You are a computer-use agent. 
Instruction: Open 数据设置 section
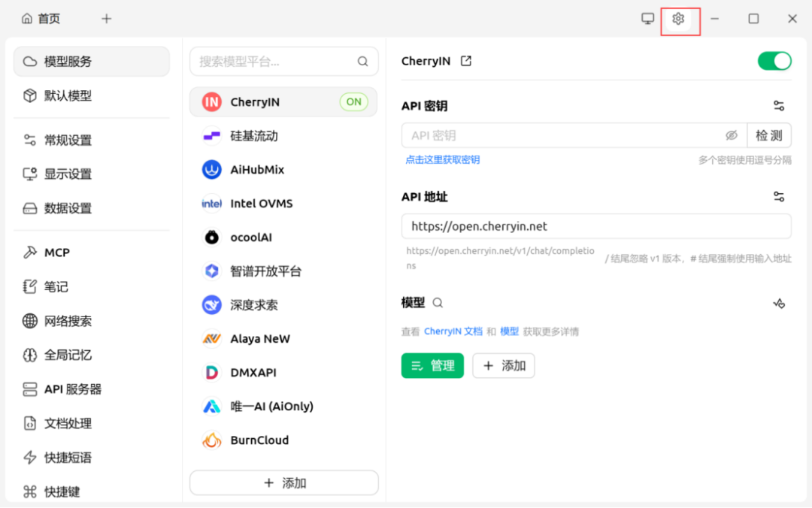[x=92, y=209]
